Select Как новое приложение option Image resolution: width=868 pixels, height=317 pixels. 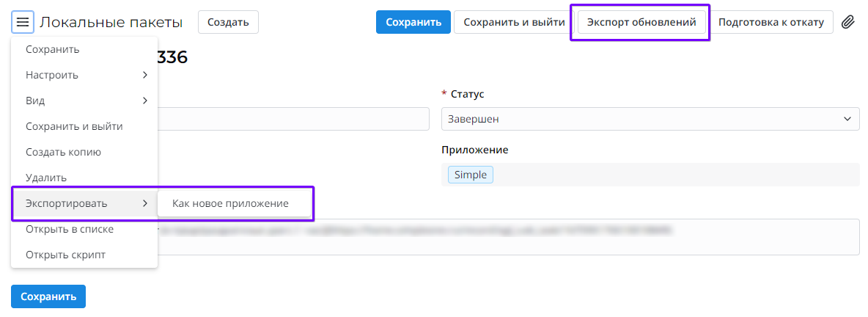(x=230, y=203)
